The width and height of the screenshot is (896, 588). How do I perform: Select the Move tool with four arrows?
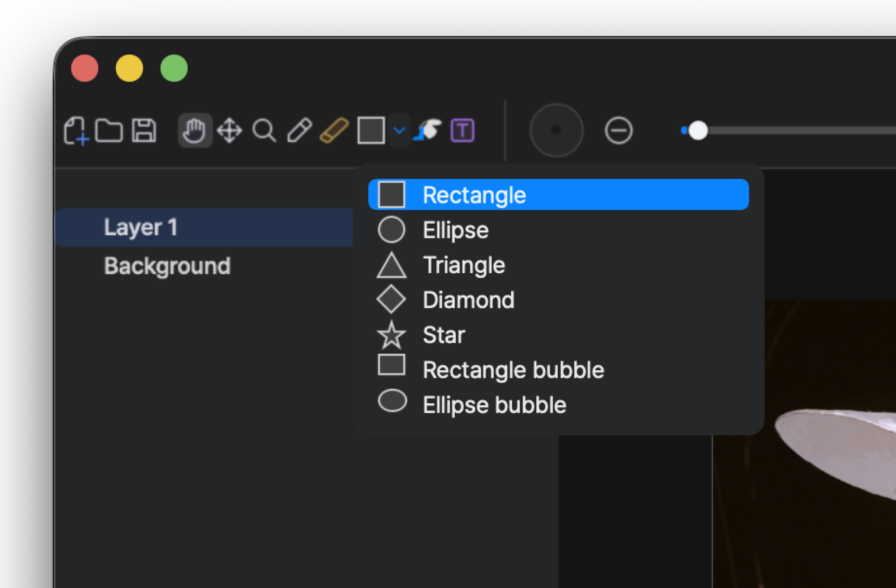(x=229, y=131)
